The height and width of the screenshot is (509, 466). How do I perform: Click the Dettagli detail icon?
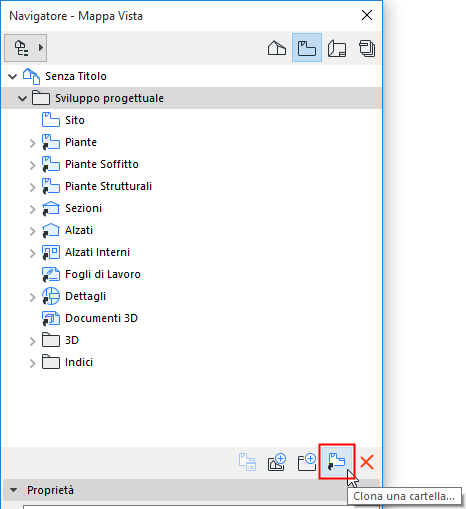click(x=51, y=296)
